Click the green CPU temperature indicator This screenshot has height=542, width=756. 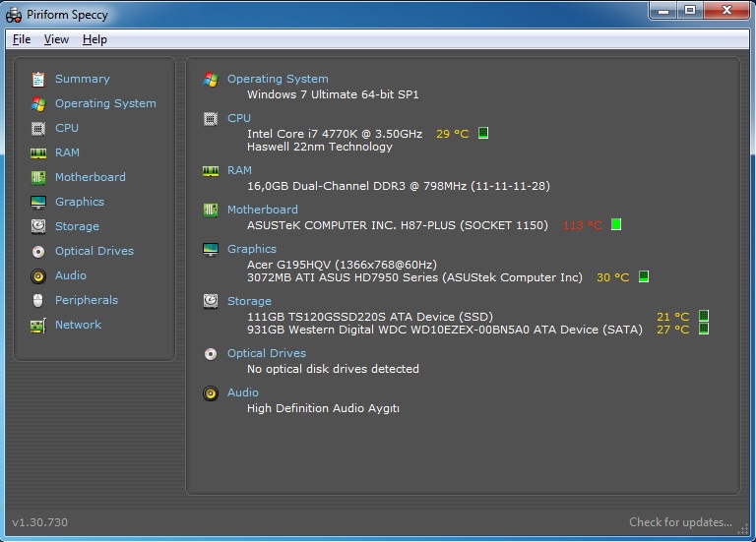(483, 133)
